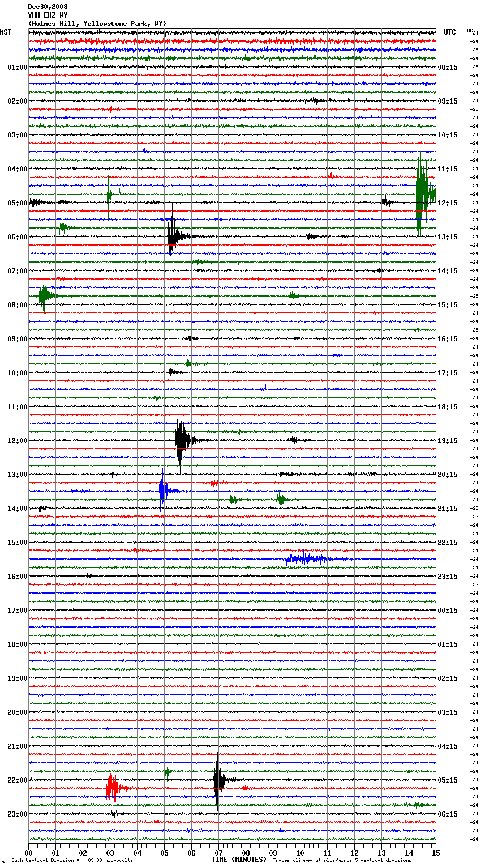
Task: Click the Traces clipped footnote text
Action: [342, 860]
